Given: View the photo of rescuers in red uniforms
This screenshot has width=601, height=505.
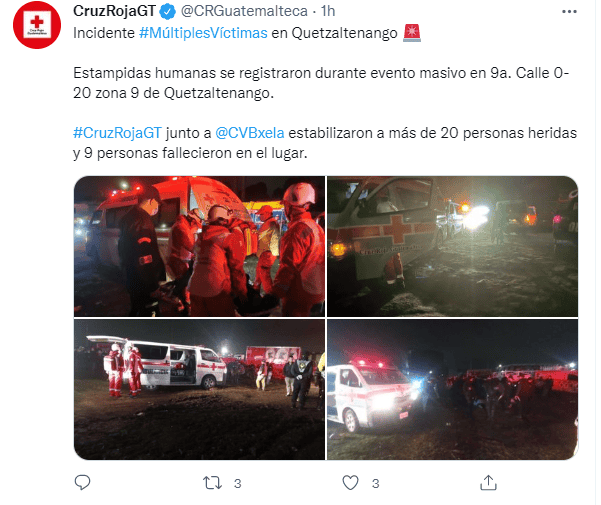Looking at the screenshot, I should tap(199, 246).
